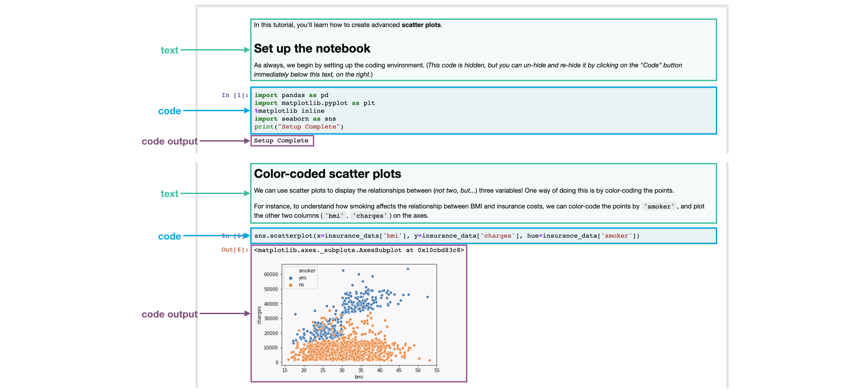Click the upper purple 'code output' label
Viewport: 868px width, 392px height.
point(169,141)
